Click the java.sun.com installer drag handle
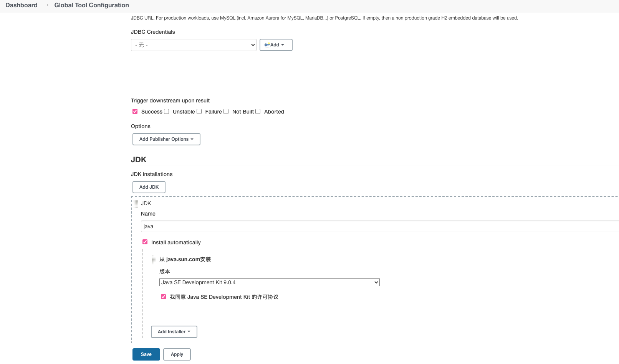Image resolution: width=619 pixels, height=364 pixels. [x=154, y=260]
